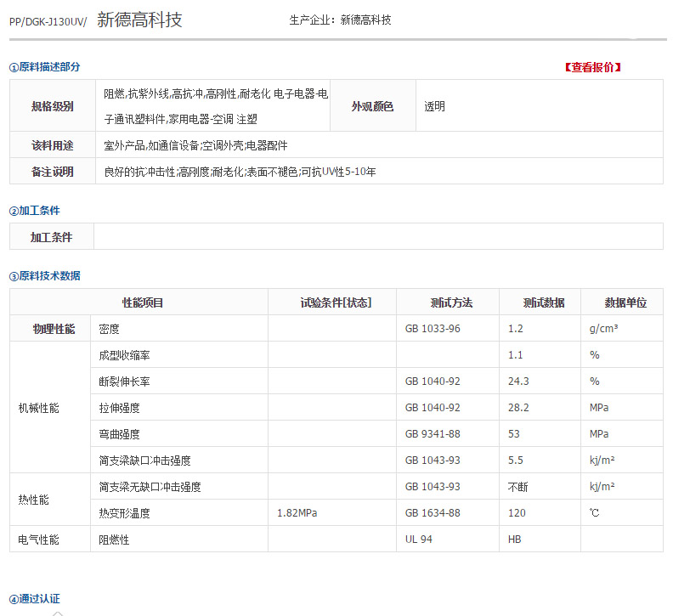Select the ②加工条件 section heading
The width and height of the screenshot is (673, 616).
(x=34, y=211)
